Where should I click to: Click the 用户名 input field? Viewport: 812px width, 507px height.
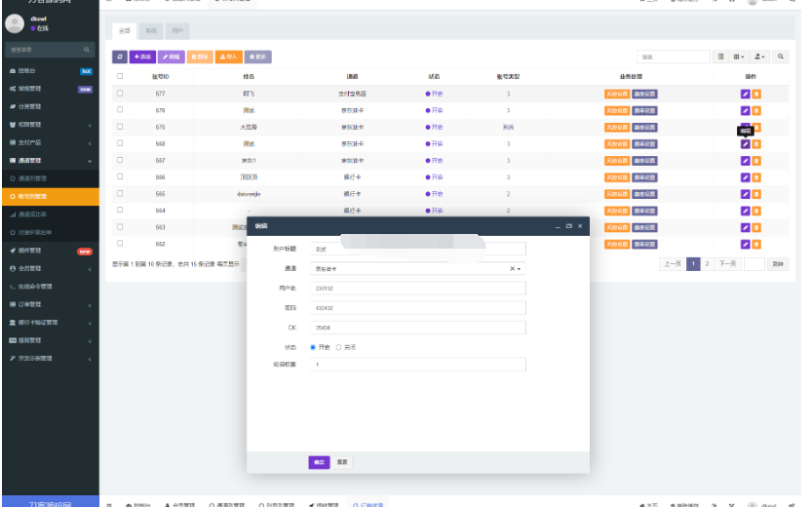click(x=417, y=288)
